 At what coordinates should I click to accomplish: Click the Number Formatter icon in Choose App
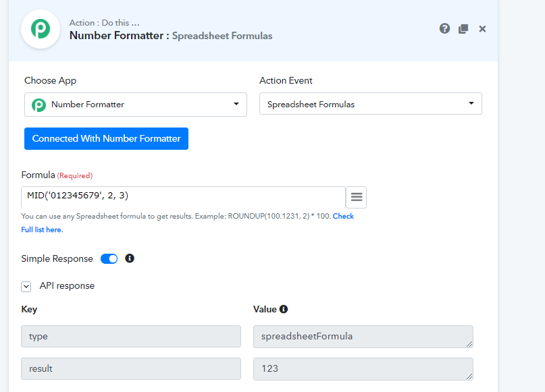click(39, 105)
